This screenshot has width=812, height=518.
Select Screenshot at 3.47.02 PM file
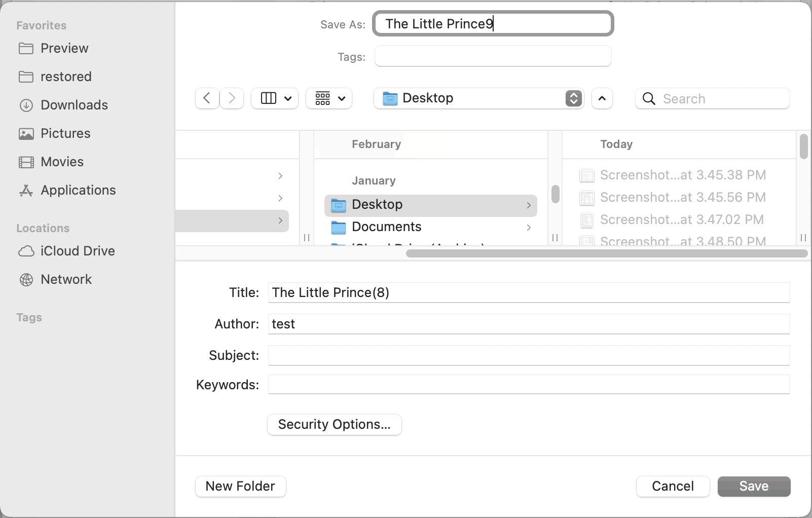pyautogui.click(x=672, y=220)
